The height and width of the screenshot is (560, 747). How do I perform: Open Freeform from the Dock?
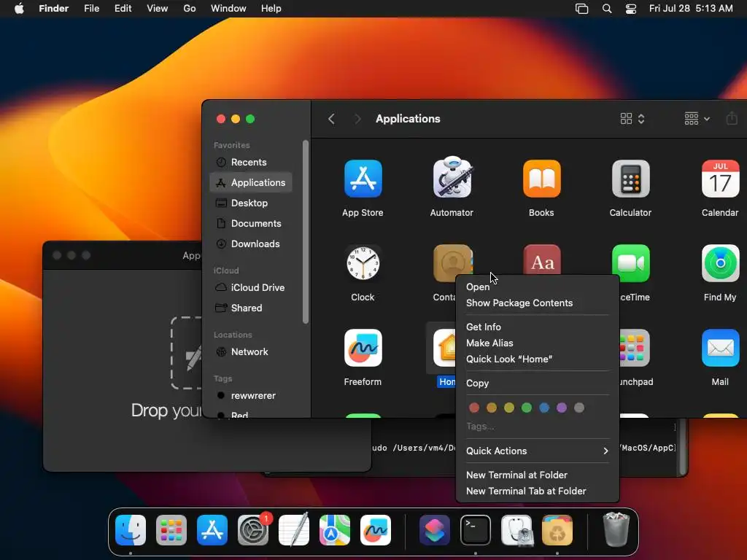coord(376,529)
